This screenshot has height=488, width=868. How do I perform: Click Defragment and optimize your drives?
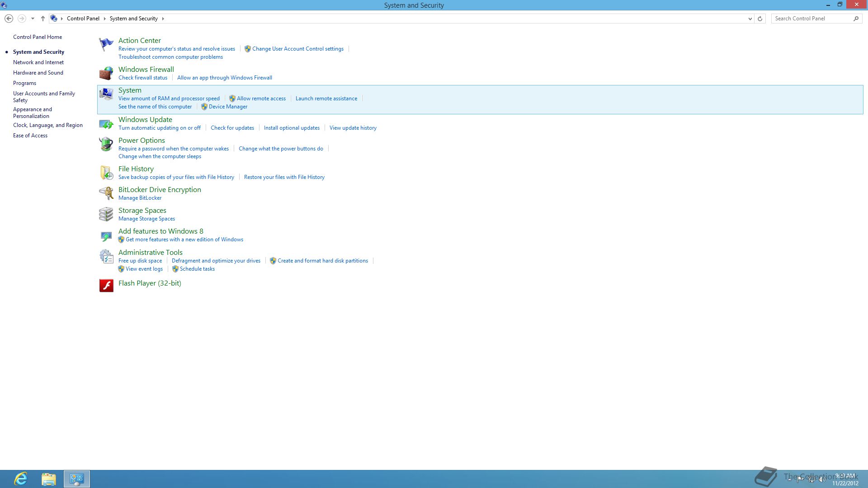tap(216, 261)
